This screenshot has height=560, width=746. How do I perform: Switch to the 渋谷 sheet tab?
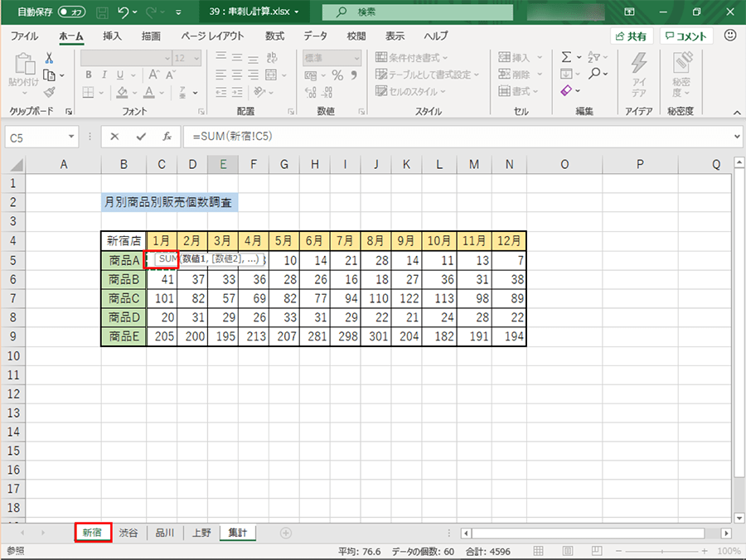(128, 533)
